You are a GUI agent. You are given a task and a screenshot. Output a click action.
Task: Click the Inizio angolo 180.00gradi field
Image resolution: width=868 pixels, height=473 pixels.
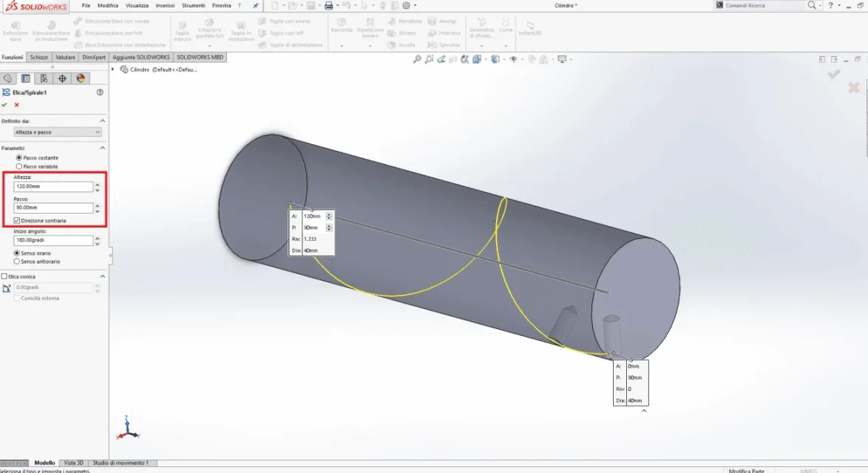[x=53, y=241]
